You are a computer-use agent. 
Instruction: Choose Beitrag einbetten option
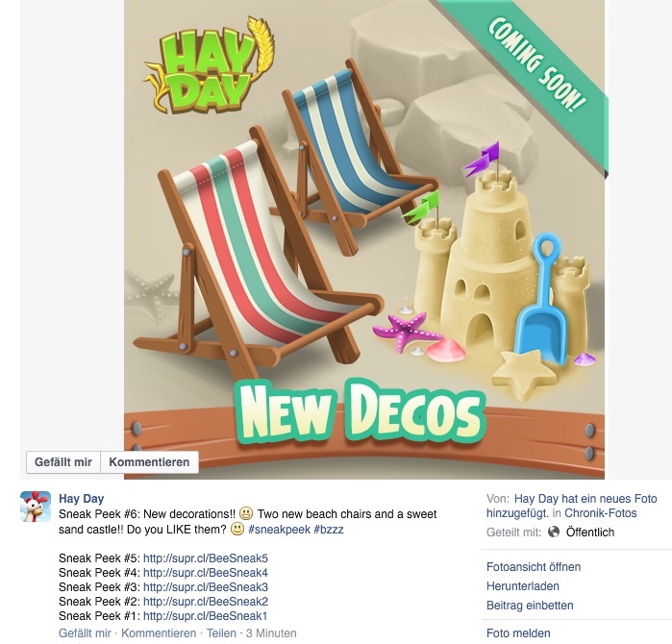coord(530,606)
